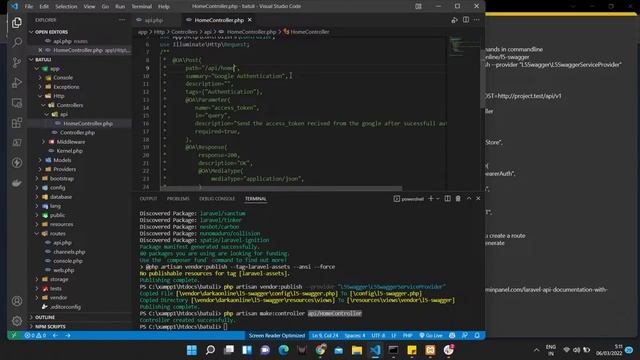The image size is (640, 360).
Task: Close the HomeController.php editor tab
Action: click(250, 20)
